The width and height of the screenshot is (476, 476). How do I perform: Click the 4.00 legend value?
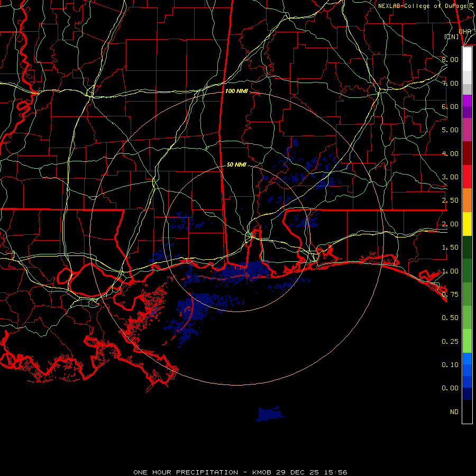pos(450,153)
